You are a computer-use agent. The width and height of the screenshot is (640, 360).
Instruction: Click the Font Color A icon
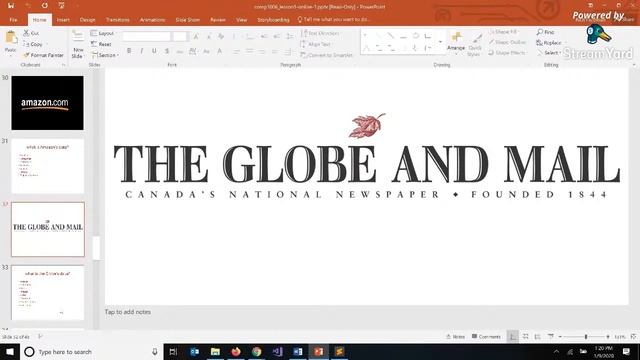(x=220, y=51)
